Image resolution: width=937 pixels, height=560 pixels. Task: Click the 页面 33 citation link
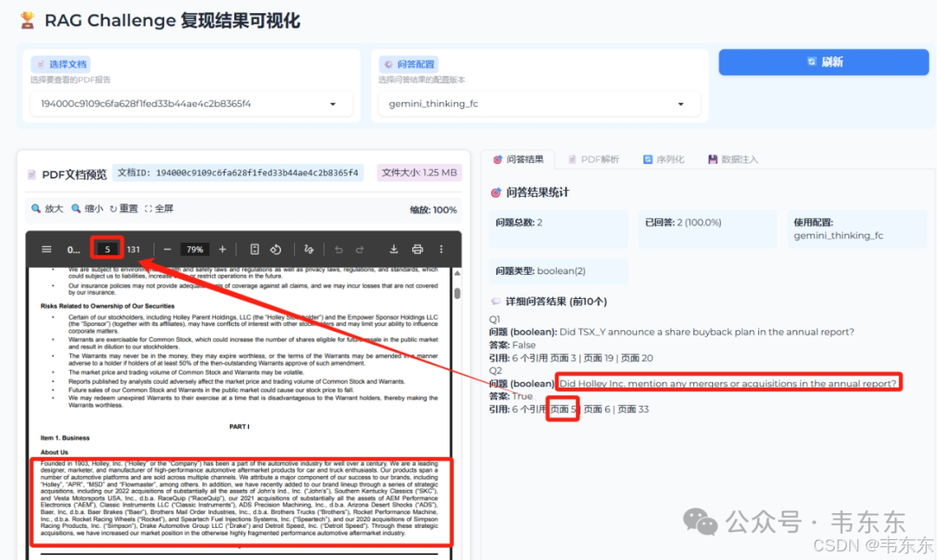coord(632,409)
